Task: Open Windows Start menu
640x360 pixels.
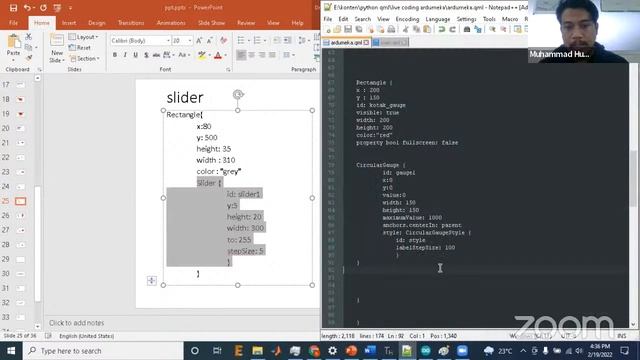Action: pyautogui.click(x=11, y=351)
